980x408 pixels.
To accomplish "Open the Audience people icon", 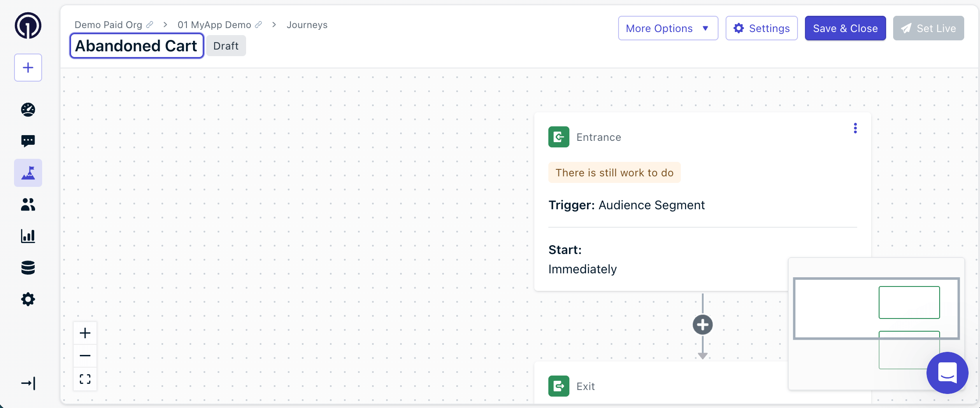I will (x=28, y=204).
